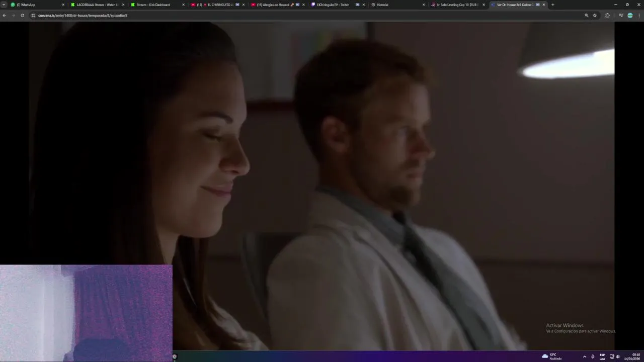
Task: Close the LACOBRAAA Stream tab
Action: tap(123, 5)
